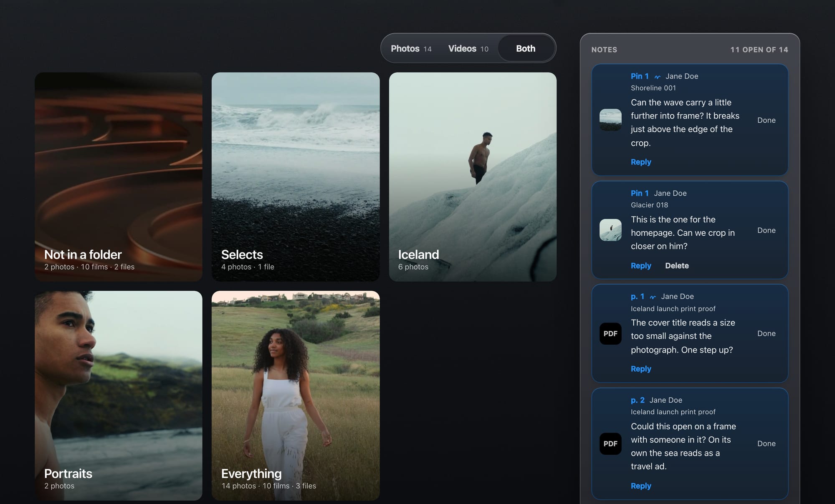Open the PDF icon on the cover title note
The width and height of the screenshot is (835, 504).
(x=610, y=334)
